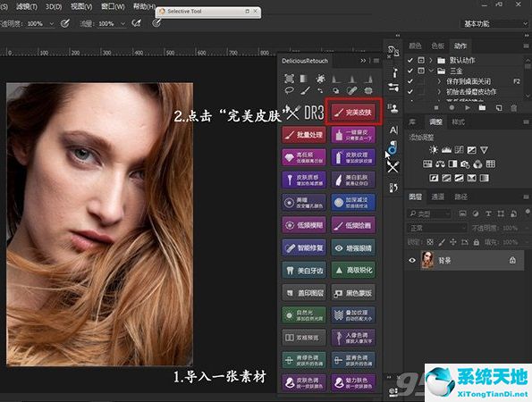Expand the 保存到桌面关闭 action
532x402 pixels.
pyautogui.click(x=439, y=81)
